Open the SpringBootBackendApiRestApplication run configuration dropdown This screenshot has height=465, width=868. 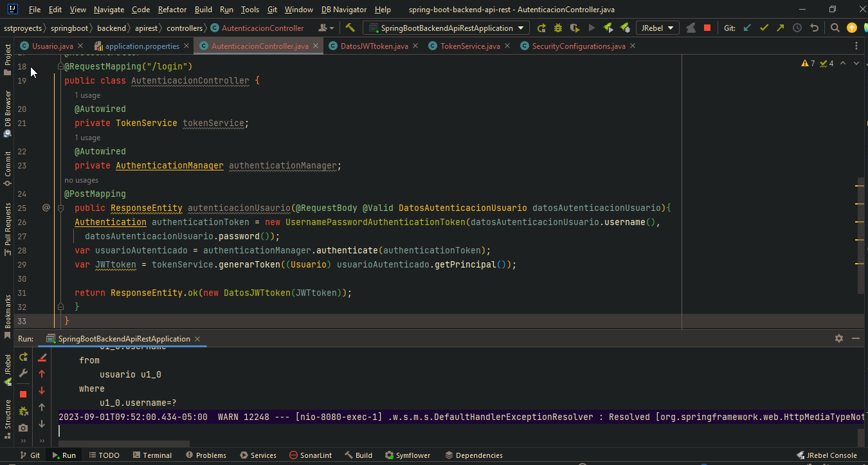coord(446,28)
